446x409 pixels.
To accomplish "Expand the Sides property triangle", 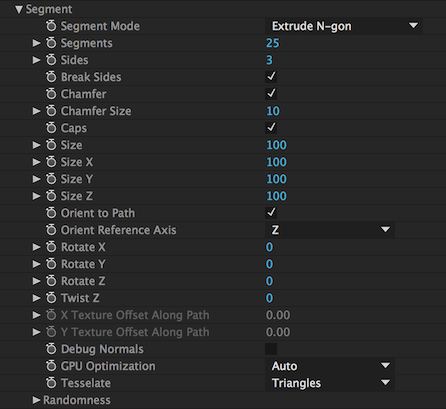I will click(36, 60).
